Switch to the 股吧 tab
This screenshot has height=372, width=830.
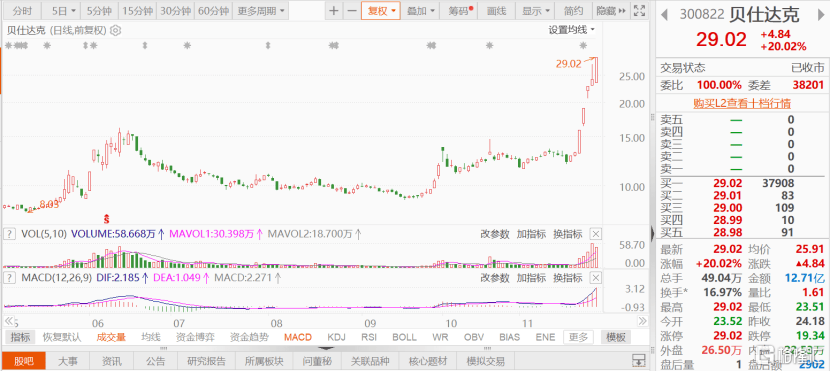23,361
